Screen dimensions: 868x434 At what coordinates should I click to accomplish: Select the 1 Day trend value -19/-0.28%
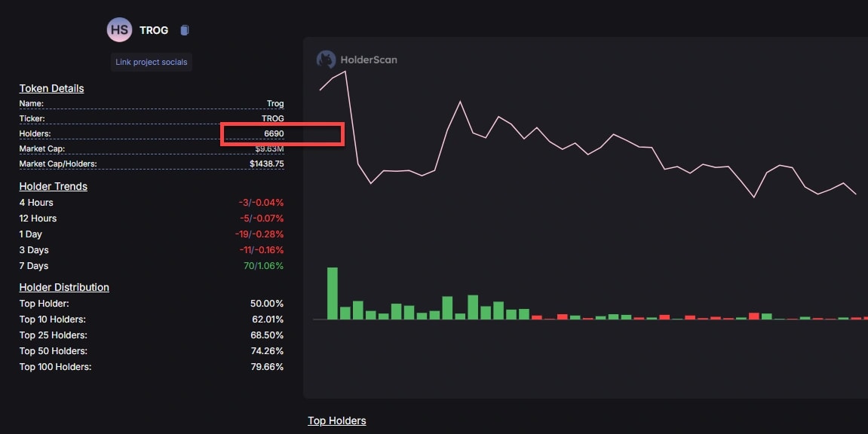click(259, 234)
